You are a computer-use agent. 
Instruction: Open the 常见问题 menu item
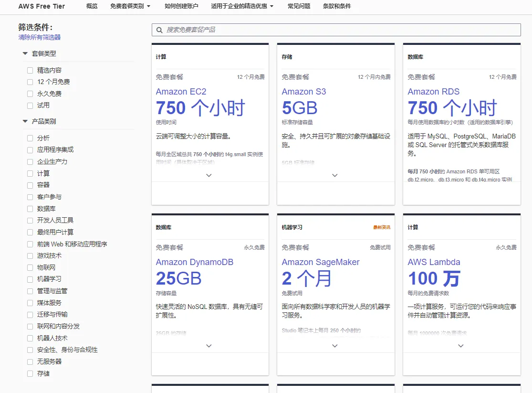pyautogui.click(x=299, y=6)
